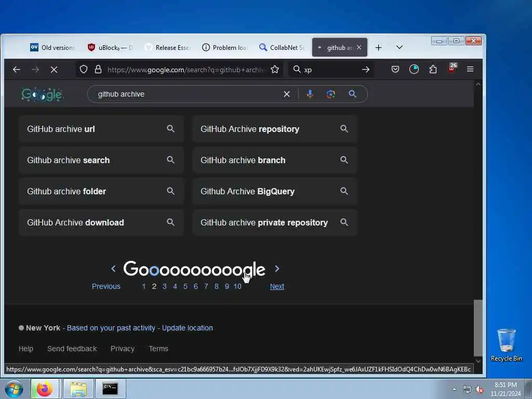Click Based on your past activity link
Screen dimensions: 532x399
pyautogui.click(x=111, y=328)
